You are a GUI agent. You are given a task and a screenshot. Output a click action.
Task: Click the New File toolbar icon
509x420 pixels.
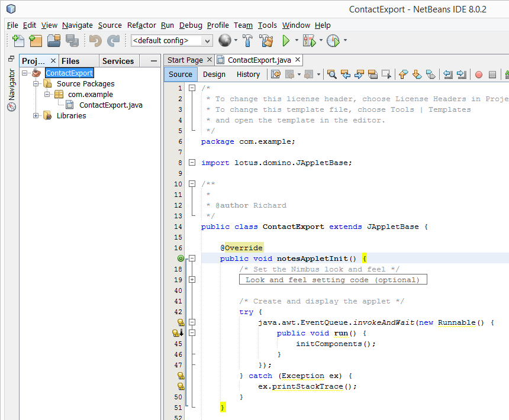click(x=18, y=41)
